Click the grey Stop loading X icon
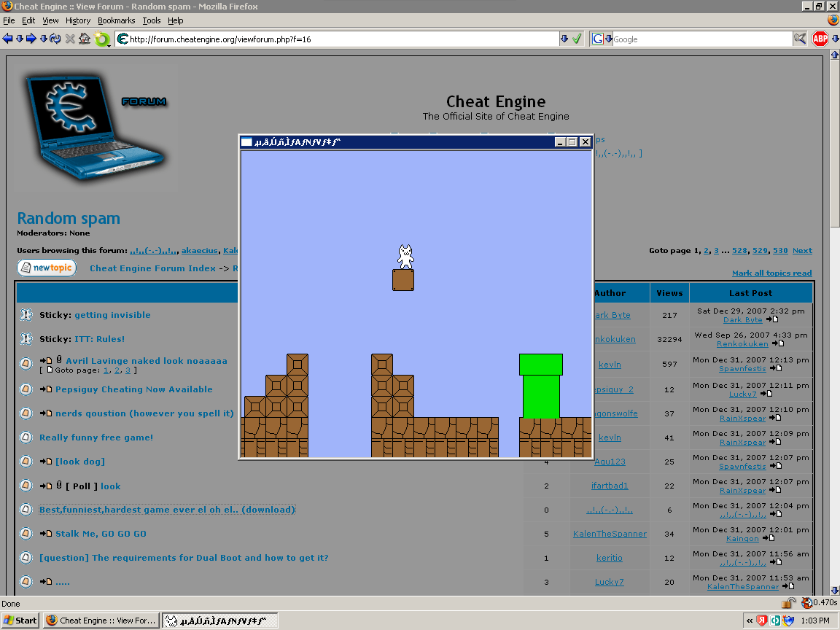Viewport: 840px width, 630px height. [70, 39]
